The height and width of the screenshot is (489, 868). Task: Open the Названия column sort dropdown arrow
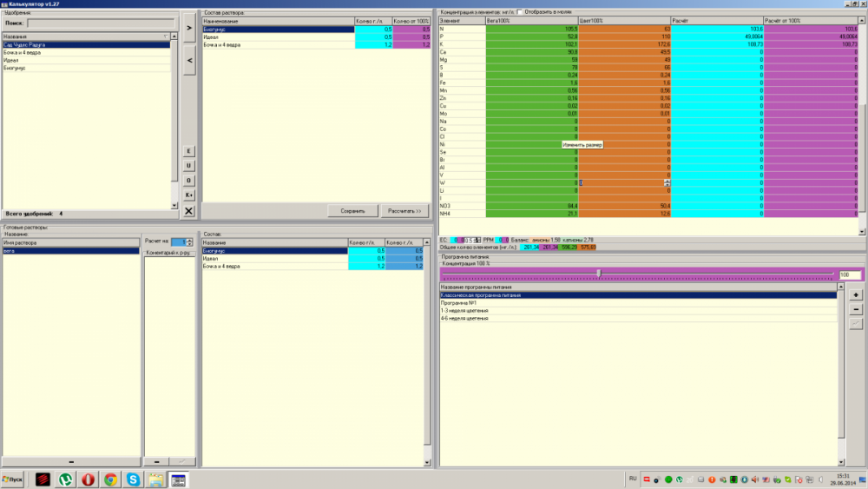166,36
